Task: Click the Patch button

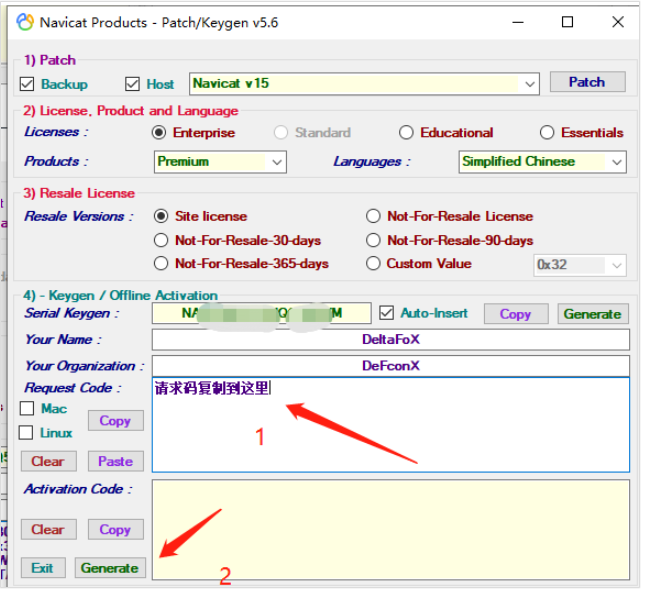Action: (587, 82)
